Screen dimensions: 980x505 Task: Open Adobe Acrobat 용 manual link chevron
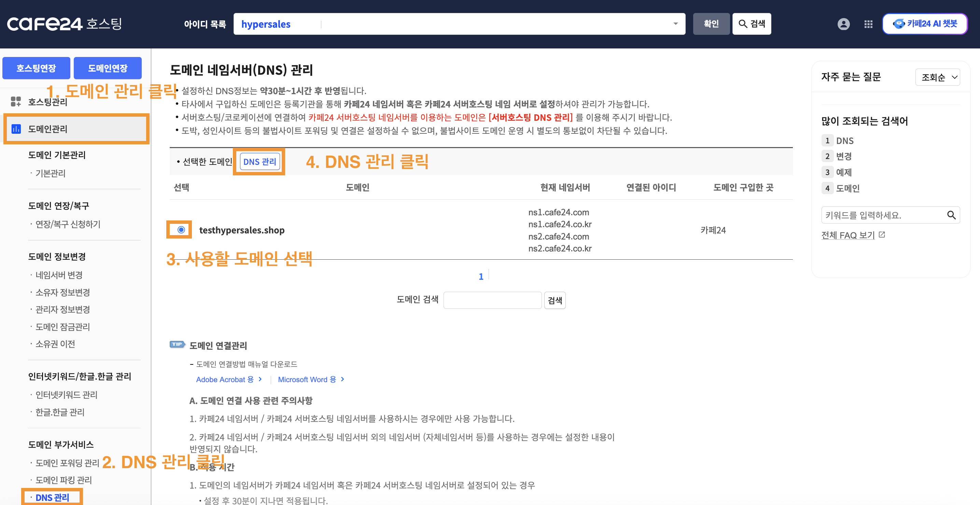point(260,379)
